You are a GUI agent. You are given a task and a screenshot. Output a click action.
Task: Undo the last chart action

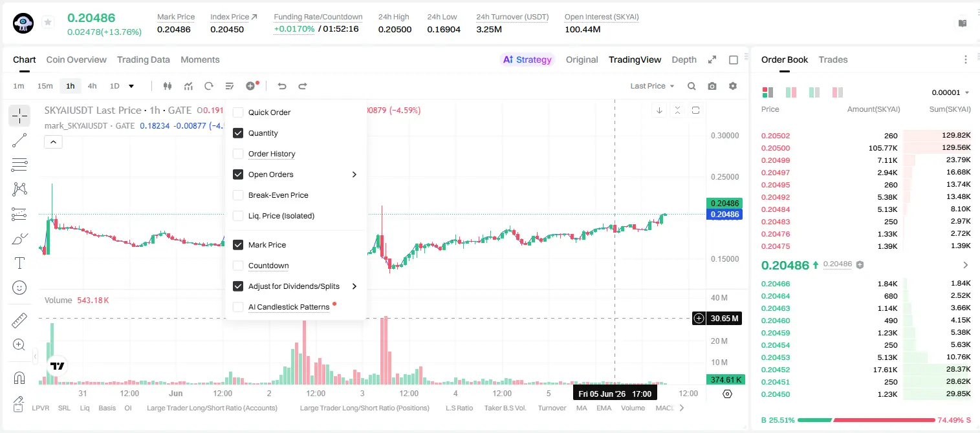coord(282,86)
